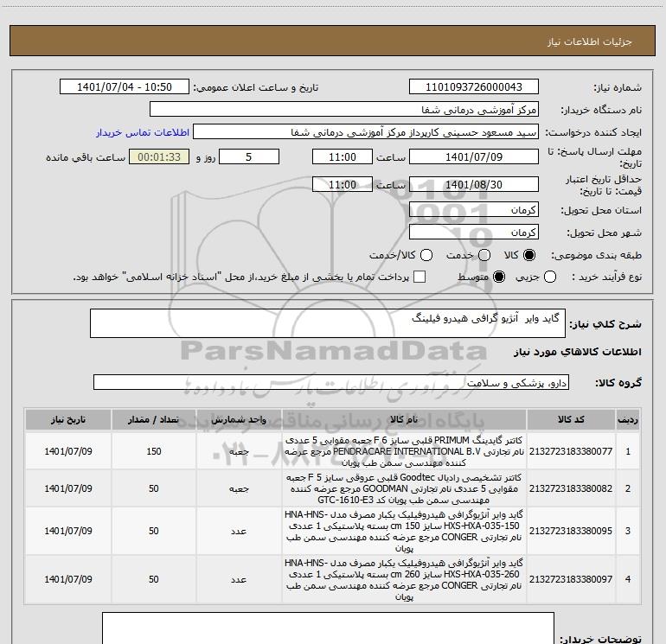Select product code 2132723183380097

click(571, 579)
